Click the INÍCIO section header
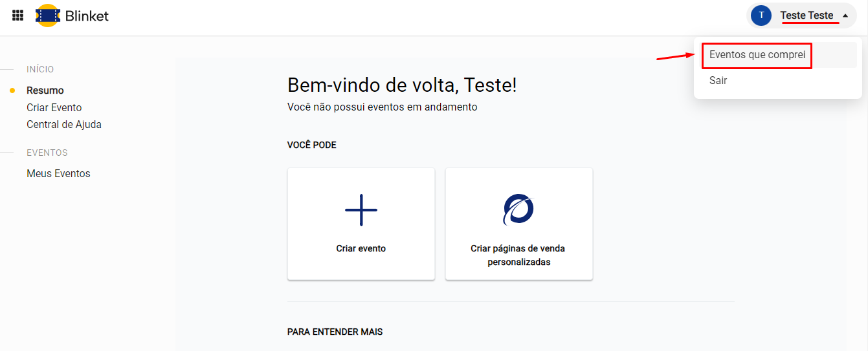 [x=40, y=69]
